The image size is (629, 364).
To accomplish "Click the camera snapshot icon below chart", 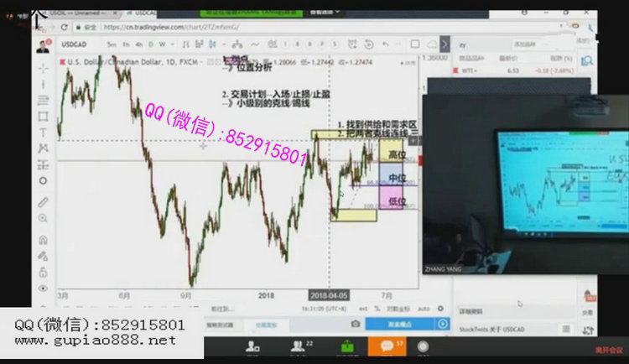I will click(356, 324).
